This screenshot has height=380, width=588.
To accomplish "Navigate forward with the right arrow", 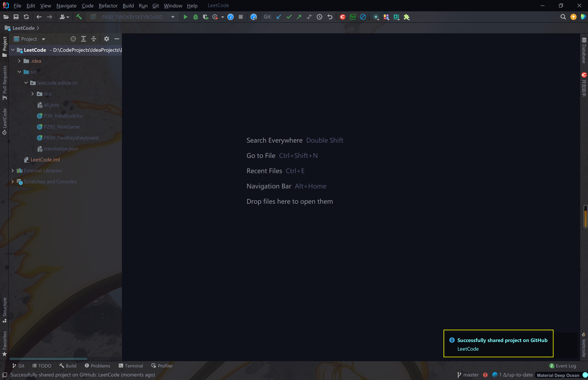I will 49,17.
